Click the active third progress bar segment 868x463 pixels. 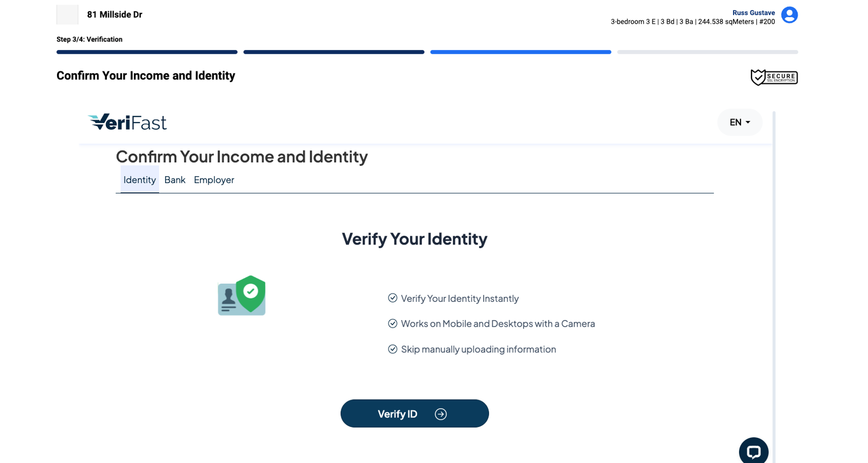(x=521, y=52)
